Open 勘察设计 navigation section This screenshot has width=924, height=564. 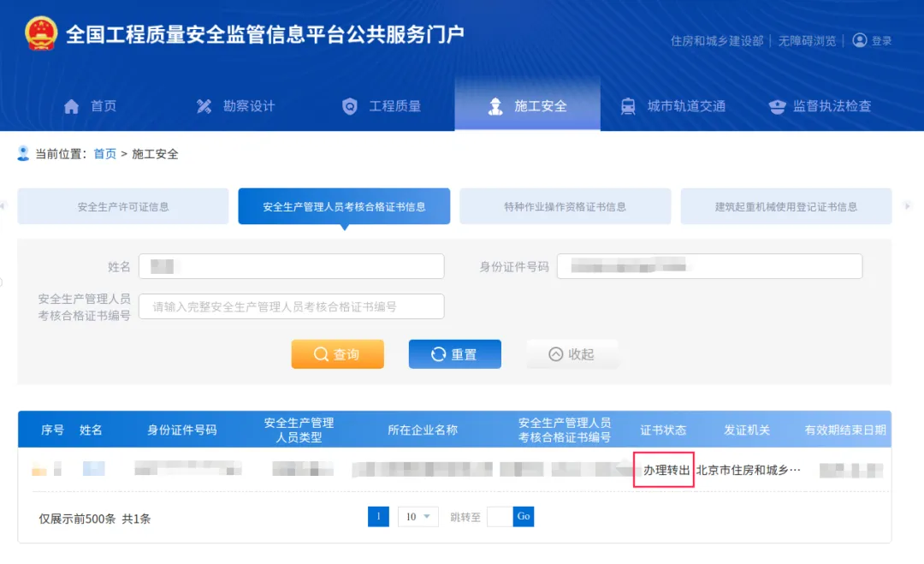[235, 106]
